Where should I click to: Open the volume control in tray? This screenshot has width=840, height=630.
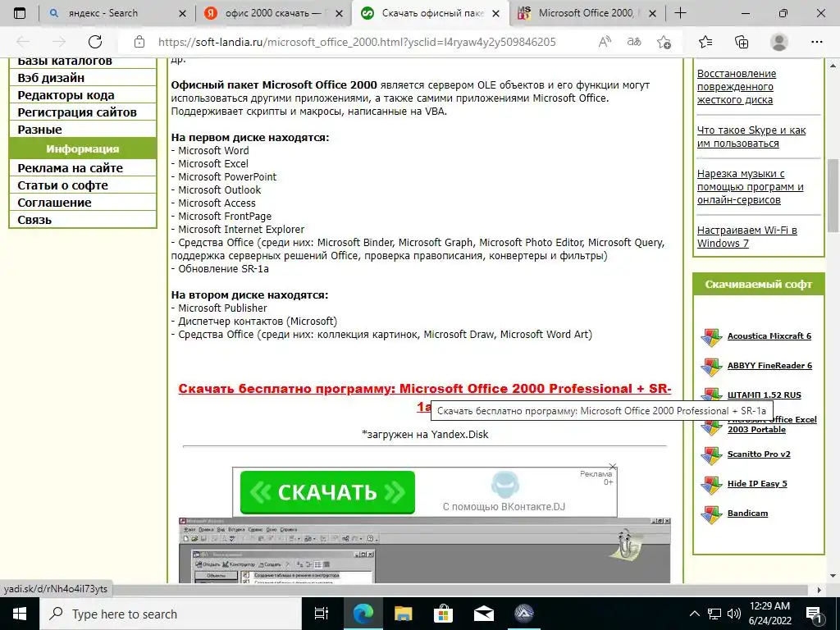tap(734, 614)
